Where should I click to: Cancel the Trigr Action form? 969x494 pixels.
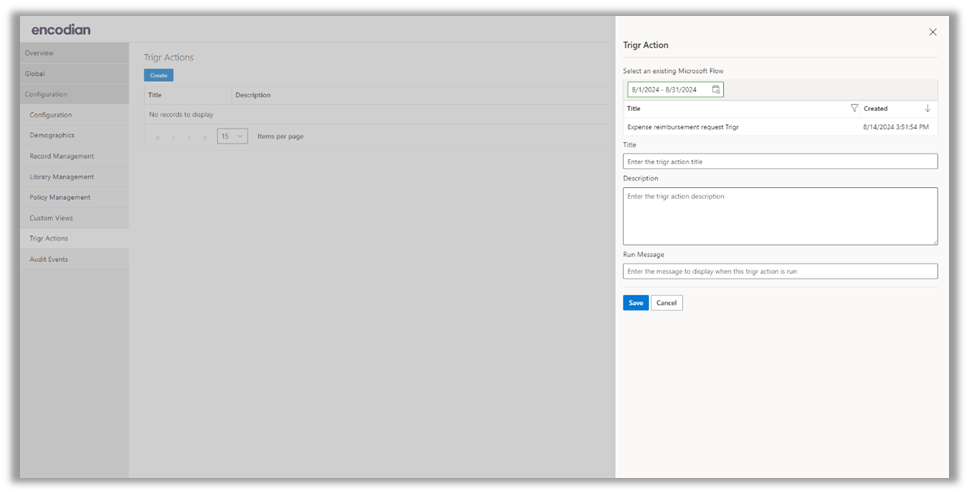[x=666, y=303]
